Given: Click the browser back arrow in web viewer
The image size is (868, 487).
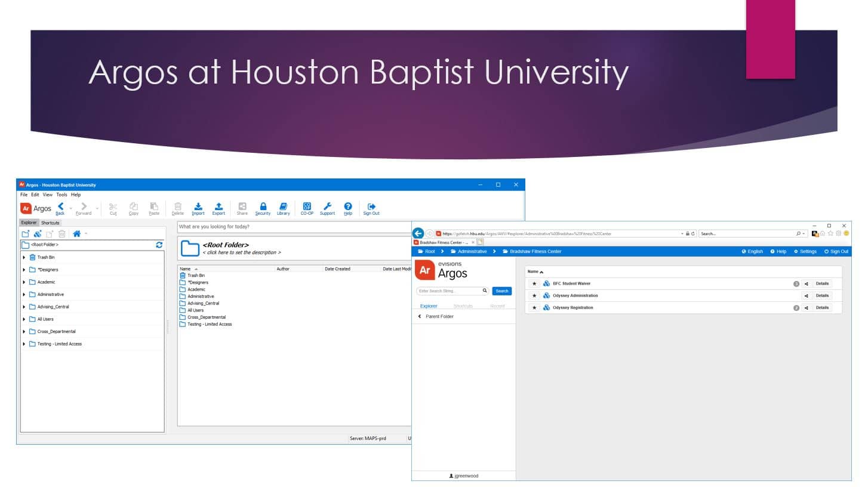Looking at the screenshot, I should [x=418, y=233].
